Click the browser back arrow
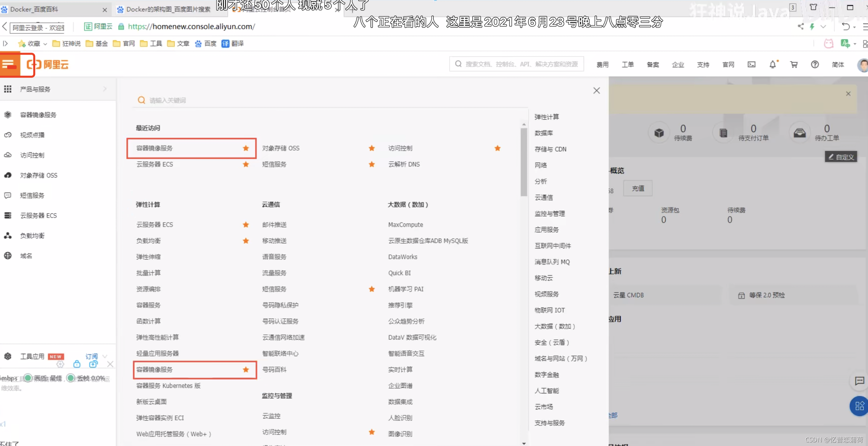868x446 pixels. [5, 26]
